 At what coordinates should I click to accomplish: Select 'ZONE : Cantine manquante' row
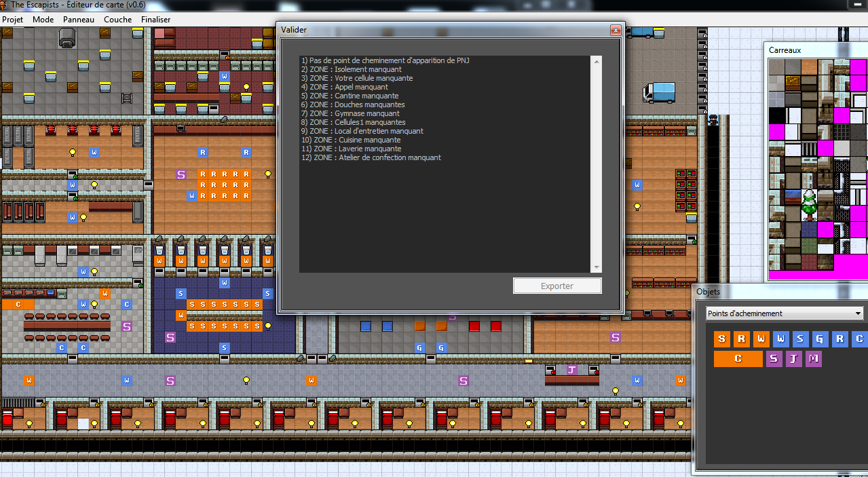(350, 96)
